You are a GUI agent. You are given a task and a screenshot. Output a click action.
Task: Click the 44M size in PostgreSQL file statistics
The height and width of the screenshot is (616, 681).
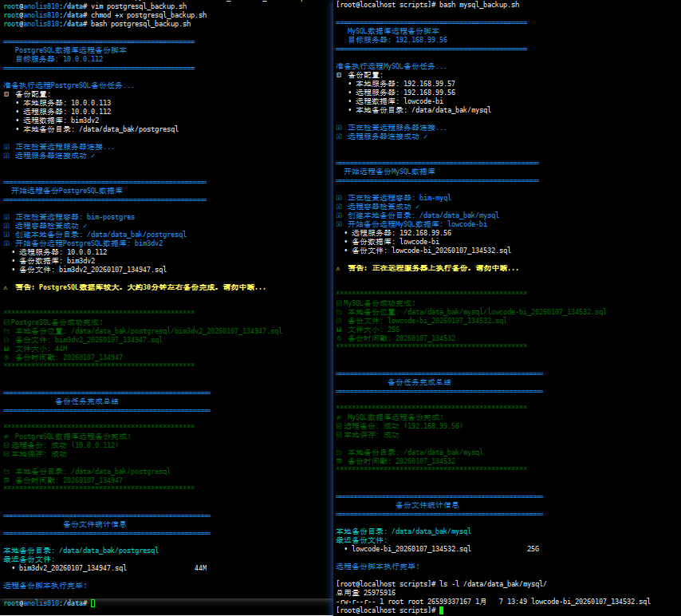200,568
